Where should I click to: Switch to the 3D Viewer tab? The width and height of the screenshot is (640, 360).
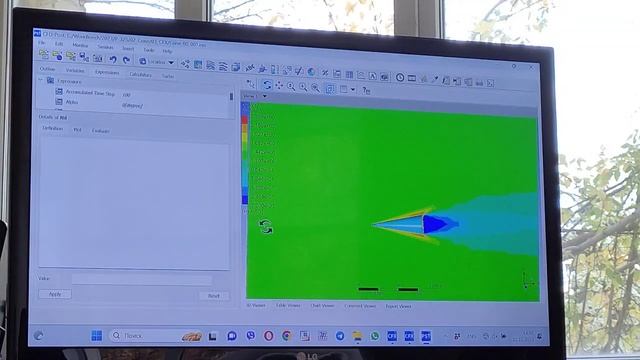(256, 305)
